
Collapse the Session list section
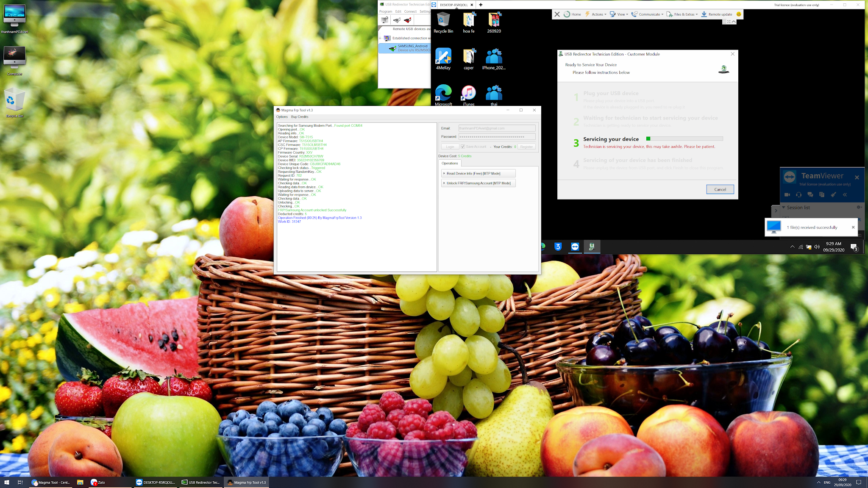point(784,208)
